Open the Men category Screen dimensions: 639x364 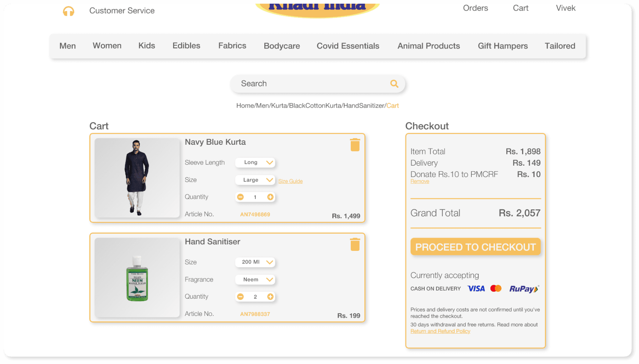(68, 46)
